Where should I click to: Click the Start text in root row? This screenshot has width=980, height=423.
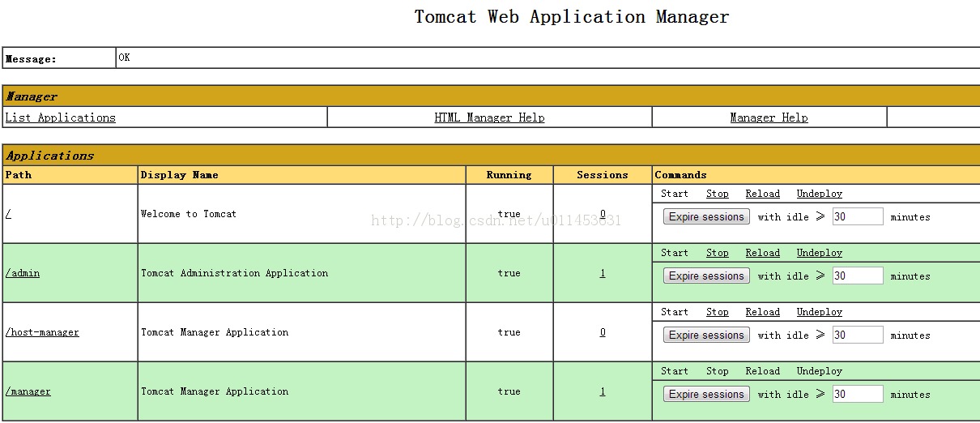click(675, 194)
